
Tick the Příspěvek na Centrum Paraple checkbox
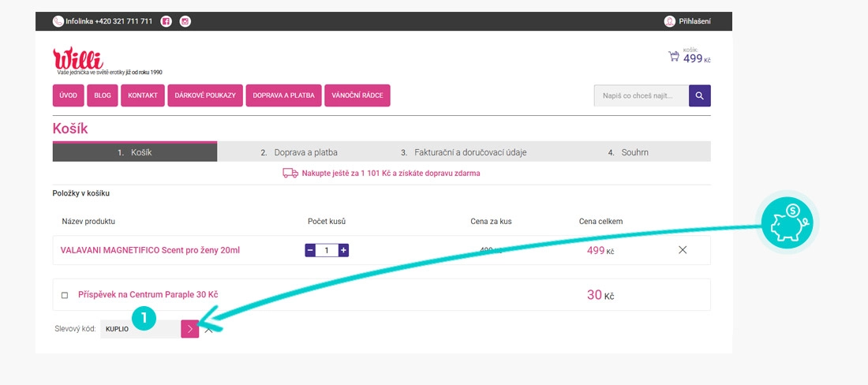tap(65, 295)
